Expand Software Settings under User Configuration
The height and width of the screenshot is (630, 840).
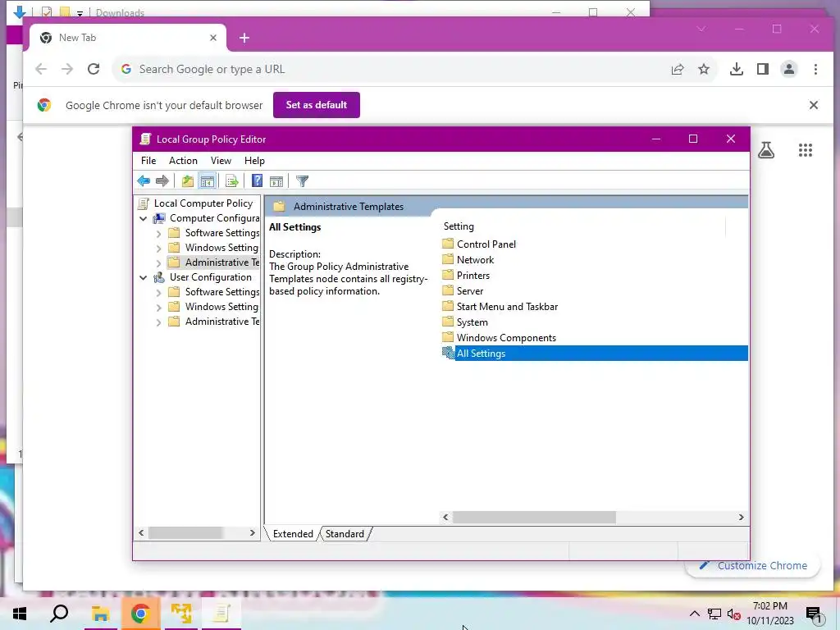click(x=158, y=293)
